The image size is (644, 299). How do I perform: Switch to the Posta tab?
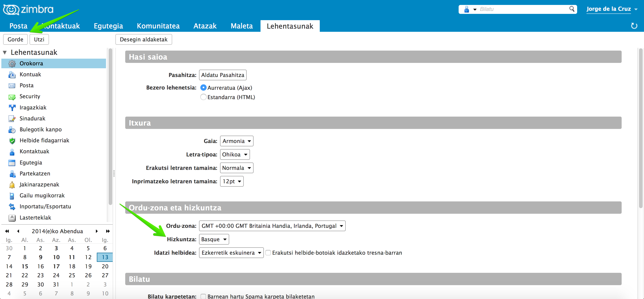[18, 26]
